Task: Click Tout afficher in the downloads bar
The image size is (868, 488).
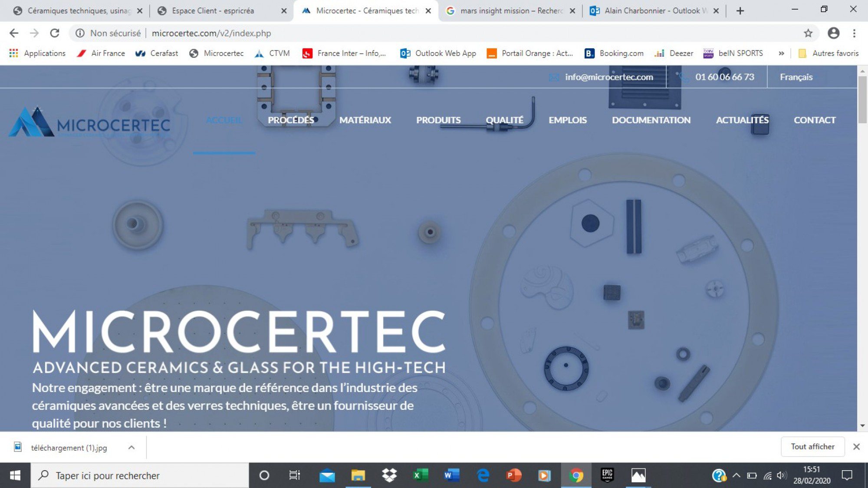Action: pos(812,446)
